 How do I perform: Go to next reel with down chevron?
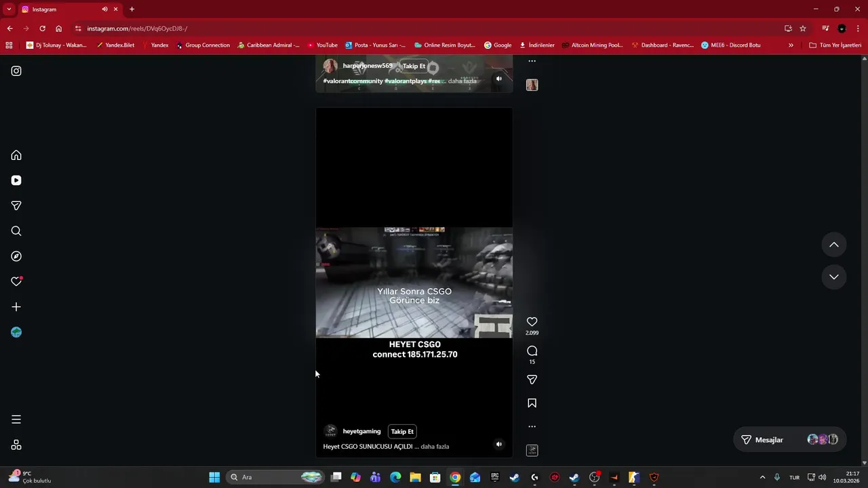(834, 277)
